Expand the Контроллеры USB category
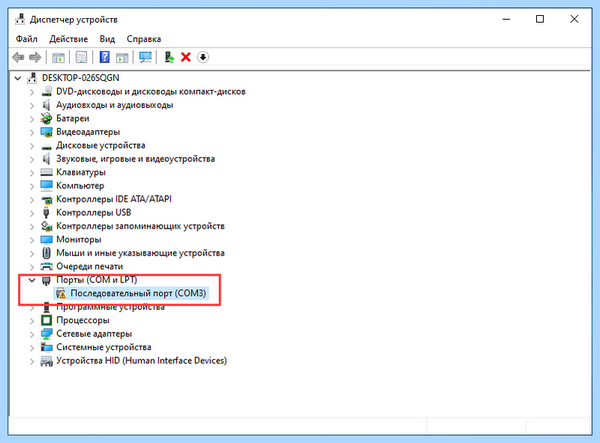Viewport: 600px width, 443px height. click(x=32, y=213)
